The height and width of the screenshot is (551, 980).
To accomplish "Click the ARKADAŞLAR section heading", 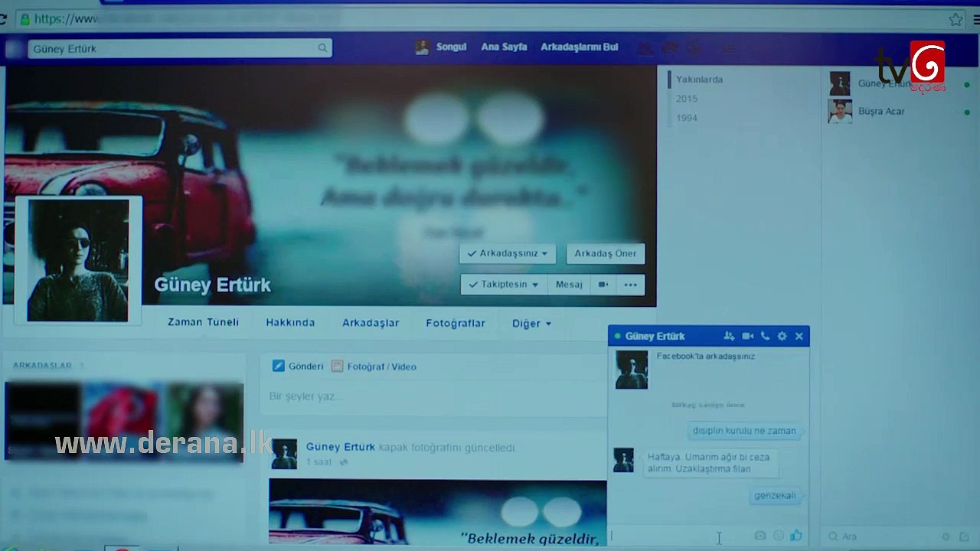I will point(42,366).
